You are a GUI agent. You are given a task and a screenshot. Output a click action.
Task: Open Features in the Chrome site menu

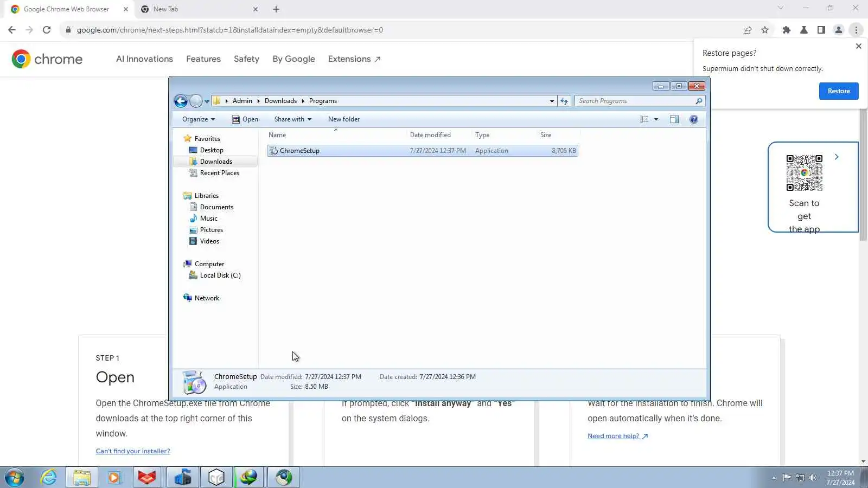tap(203, 59)
